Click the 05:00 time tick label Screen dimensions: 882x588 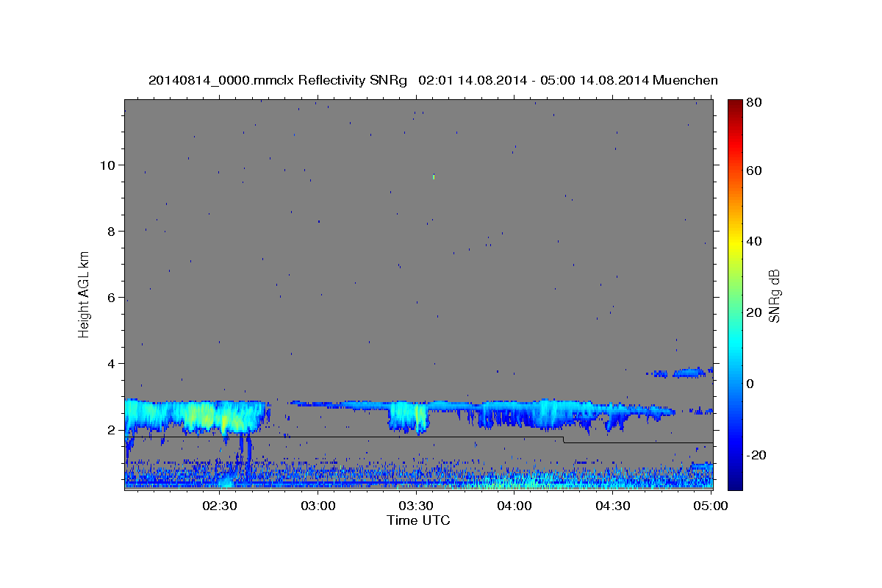point(710,506)
